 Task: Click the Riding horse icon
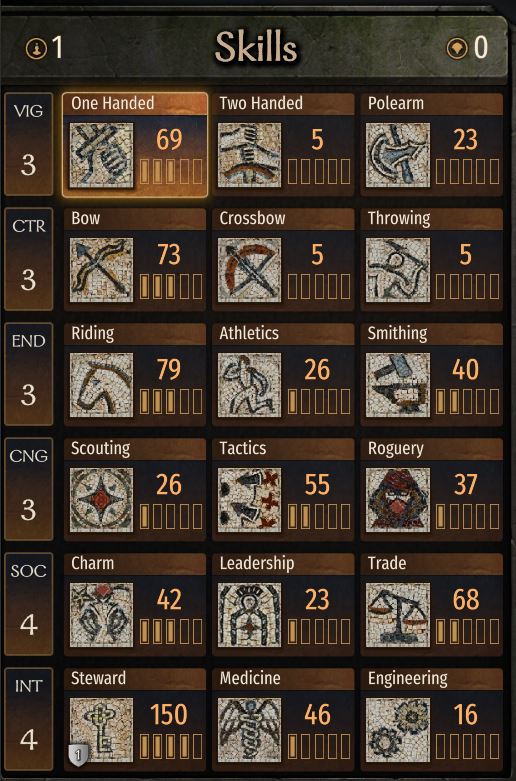pyautogui.click(x=101, y=385)
